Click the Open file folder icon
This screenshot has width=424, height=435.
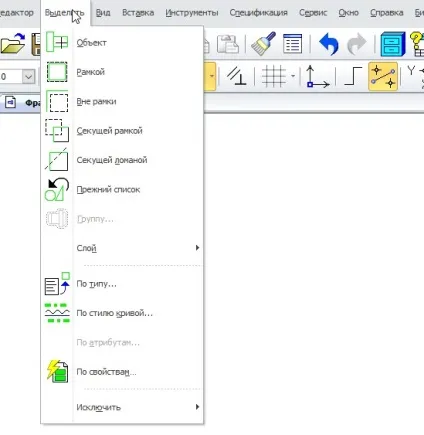13,43
